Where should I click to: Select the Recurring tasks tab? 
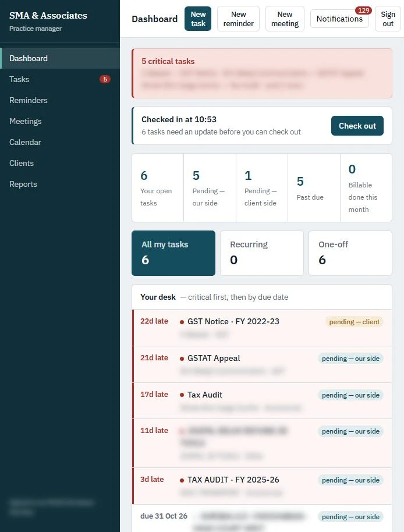click(x=262, y=253)
